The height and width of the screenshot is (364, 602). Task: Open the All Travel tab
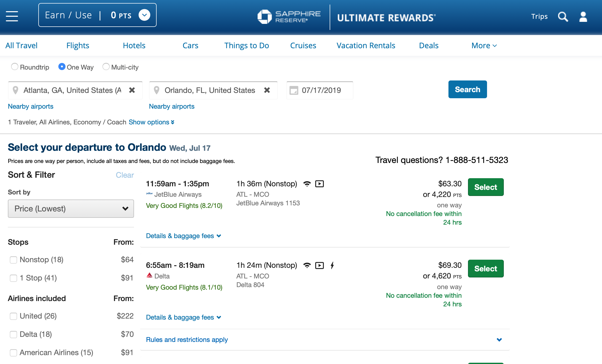click(x=21, y=45)
